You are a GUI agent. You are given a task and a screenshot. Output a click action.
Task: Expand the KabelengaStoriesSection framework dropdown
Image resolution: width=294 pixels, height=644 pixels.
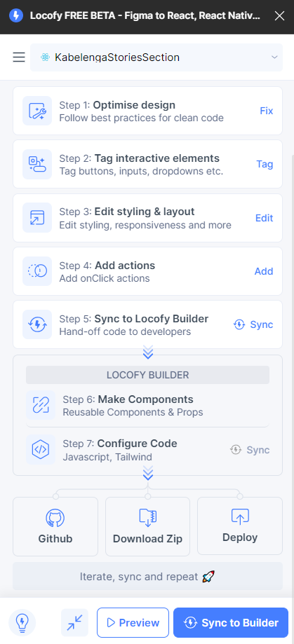[156, 57]
